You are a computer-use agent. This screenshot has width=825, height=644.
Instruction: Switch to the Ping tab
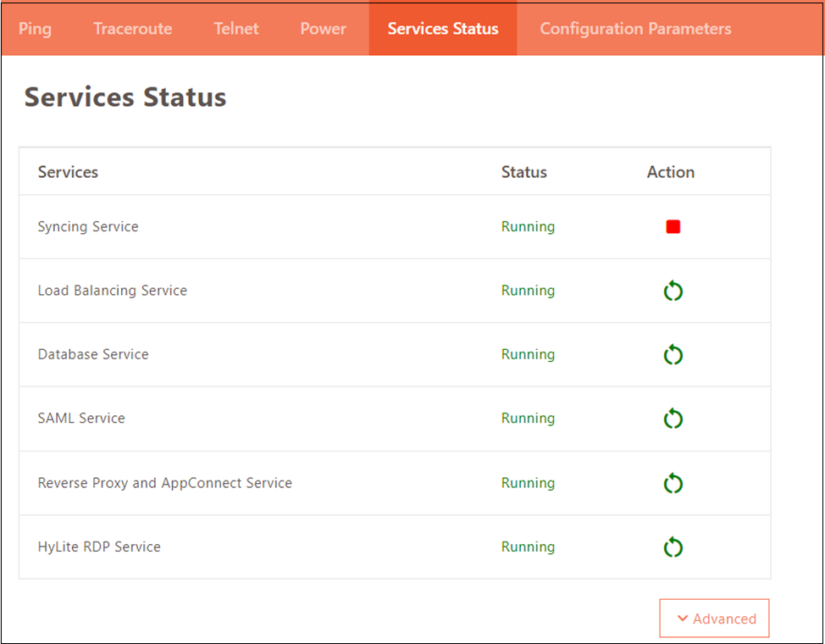(x=36, y=29)
